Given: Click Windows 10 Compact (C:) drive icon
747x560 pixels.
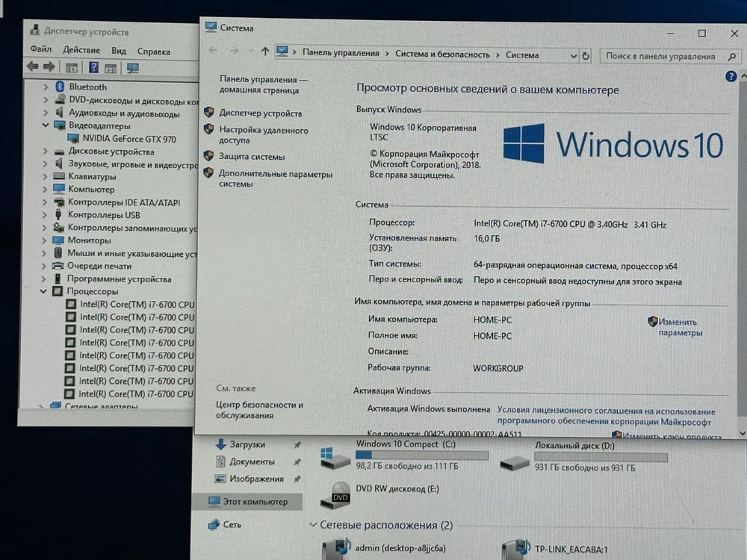Looking at the screenshot, I should (335, 457).
